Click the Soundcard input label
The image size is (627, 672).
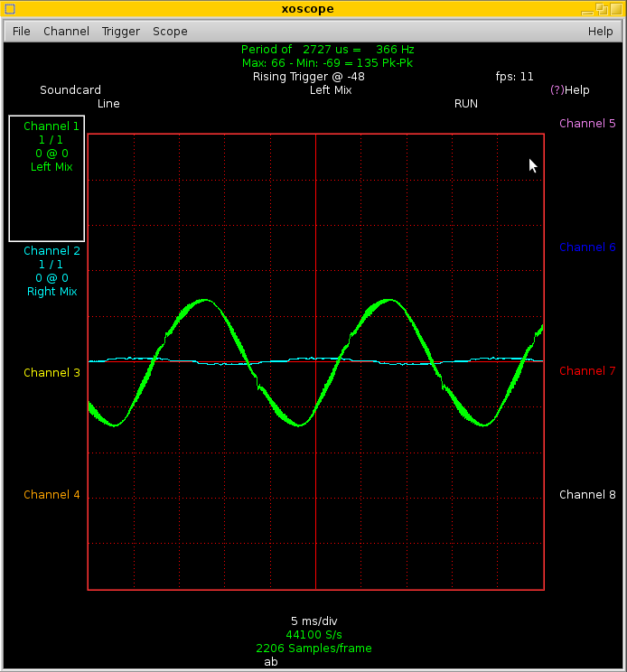(70, 90)
